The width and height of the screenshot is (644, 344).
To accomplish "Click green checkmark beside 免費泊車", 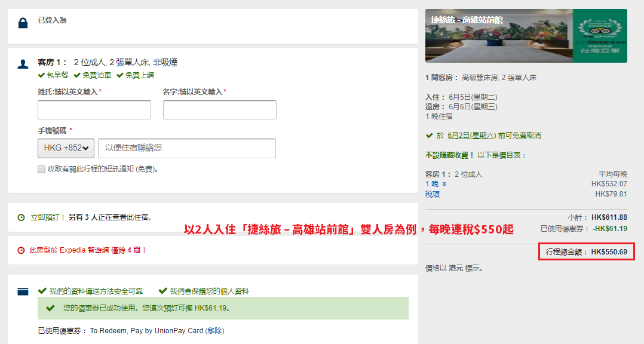I will [x=77, y=75].
